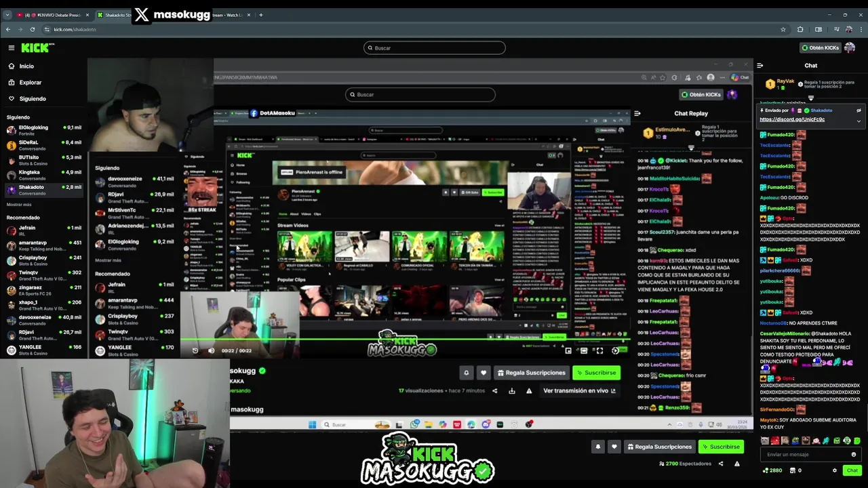Open Siguiendo in the sidebar

click(32, 98)
